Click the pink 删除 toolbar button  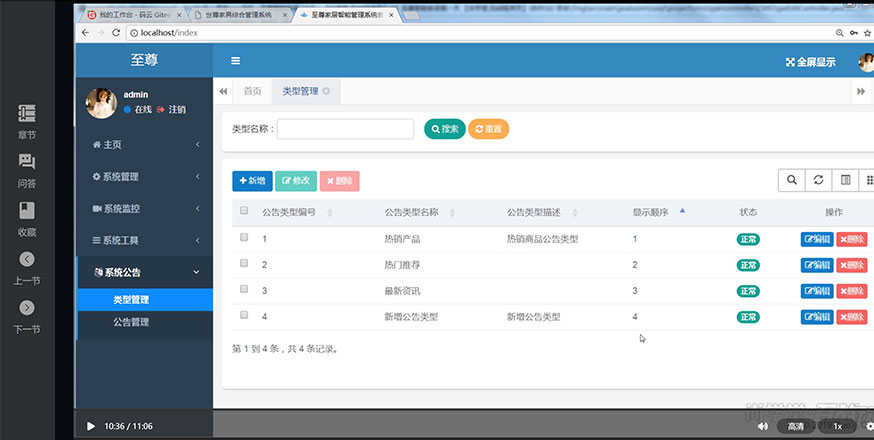tap(339, 181)
